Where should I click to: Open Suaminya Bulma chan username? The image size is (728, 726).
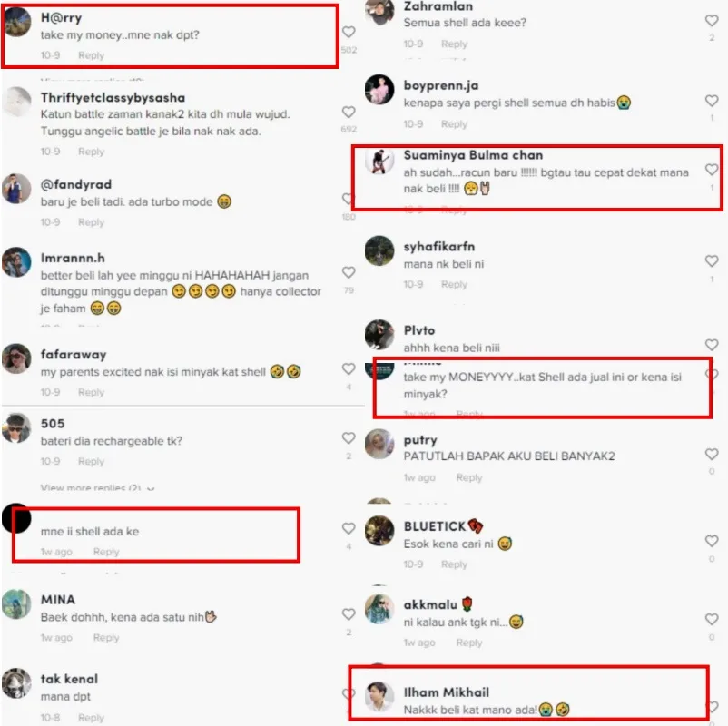tap(473, 155)
